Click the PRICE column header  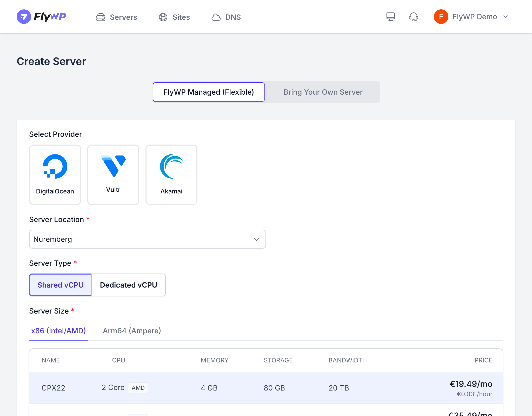(x=483, y=360)
